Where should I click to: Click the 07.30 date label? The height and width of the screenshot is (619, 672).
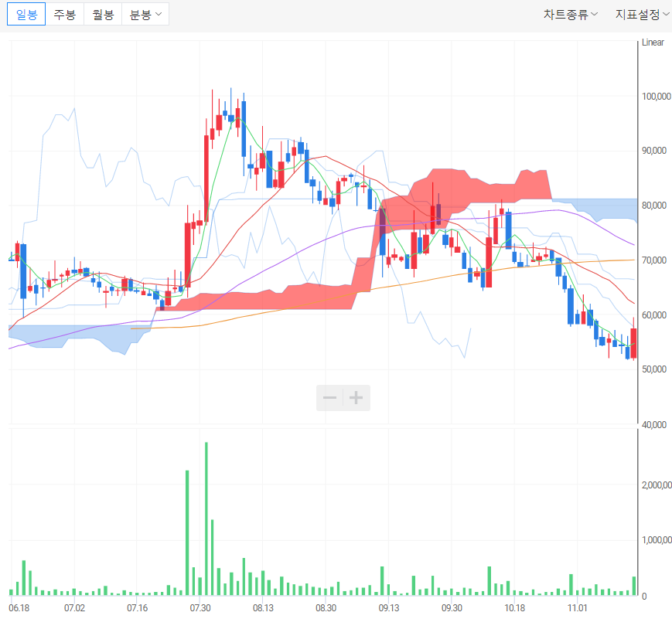tap(200, 608)
